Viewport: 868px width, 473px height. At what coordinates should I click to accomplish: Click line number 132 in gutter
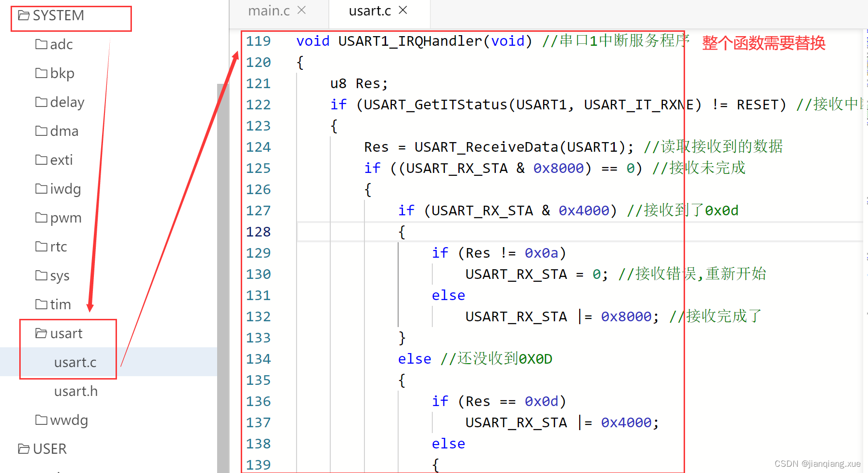[259, 317]
